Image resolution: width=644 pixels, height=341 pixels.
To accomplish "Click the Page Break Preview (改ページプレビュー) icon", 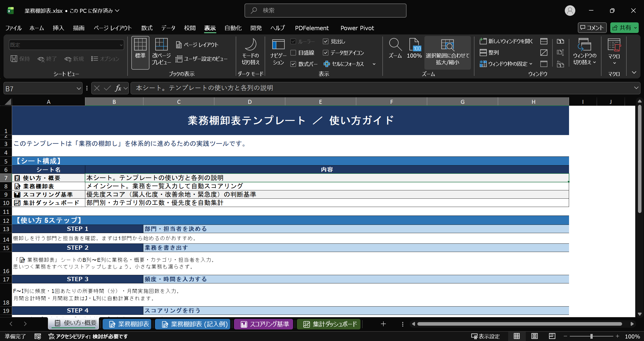I will [161, 45].
